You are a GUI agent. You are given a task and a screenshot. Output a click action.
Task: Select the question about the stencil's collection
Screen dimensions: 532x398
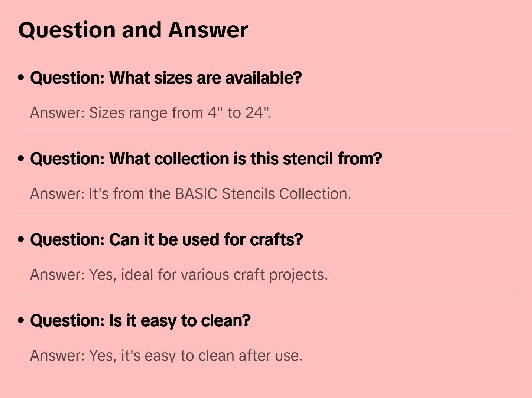point(206,159)
